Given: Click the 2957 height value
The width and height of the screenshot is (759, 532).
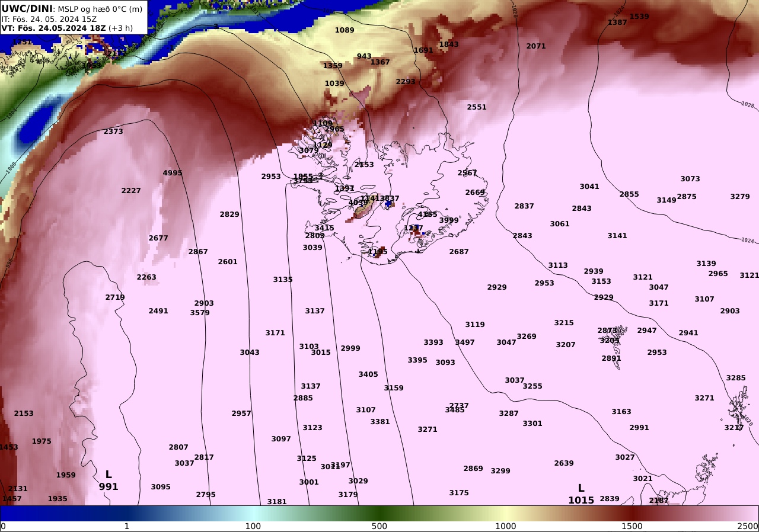Looking at the screenshot, I should (x=241, y=414).
